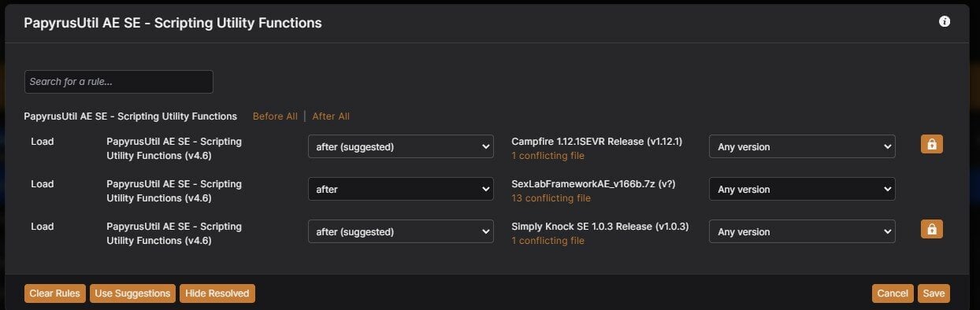
Task: Open 13 conflicting file link
Action: click(x=551, y=198)
